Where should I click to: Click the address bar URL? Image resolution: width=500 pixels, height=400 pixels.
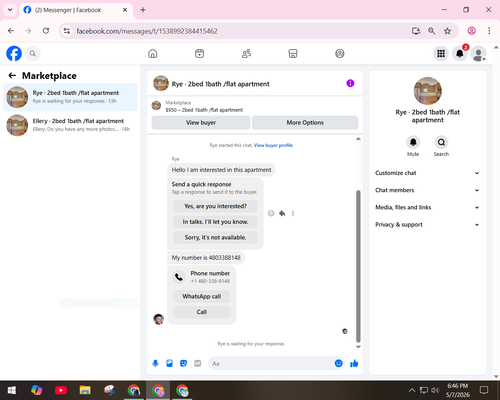147,31
